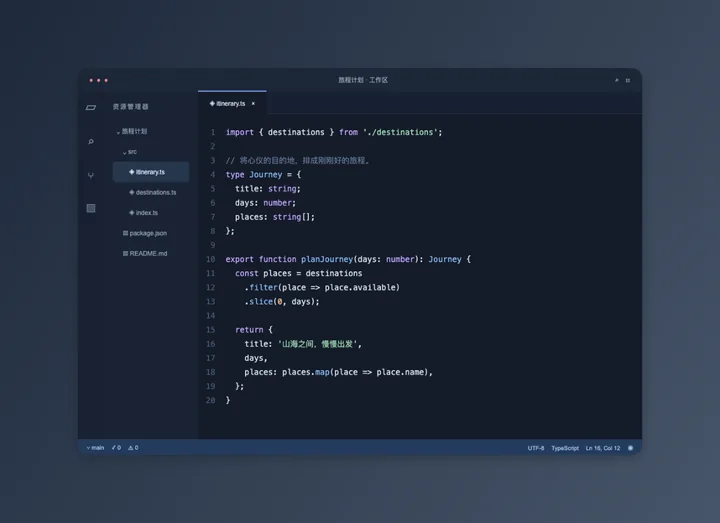Click the warning triangle count in the status bar
Viewport: 720px width, 523px height.
pyautogui.click(x=133, y=448)
